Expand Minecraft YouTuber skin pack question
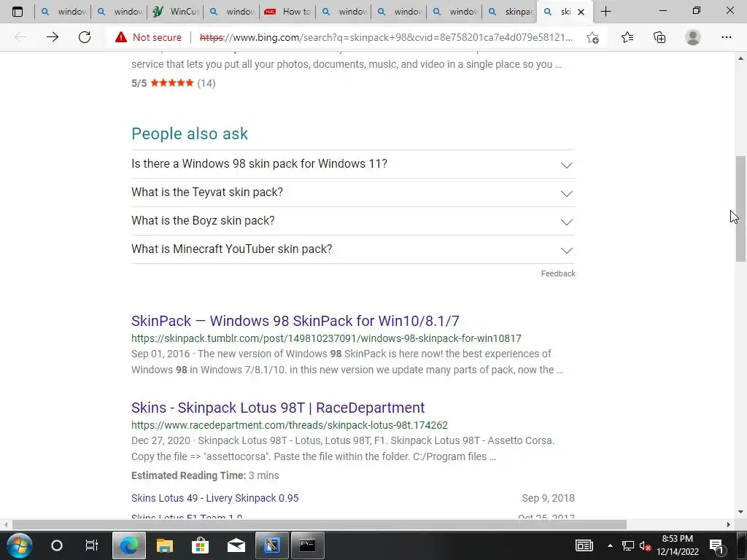This screenshot has width=747, height=560. (x=353, y=249)
